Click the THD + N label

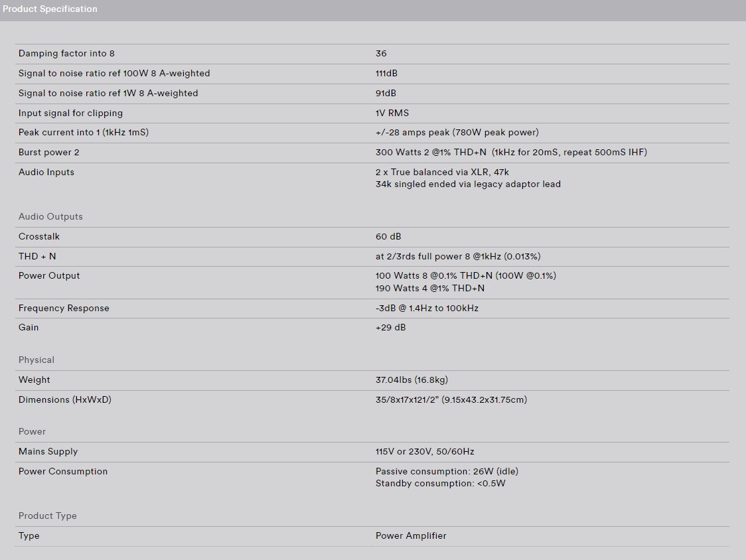tap(37, 257)
